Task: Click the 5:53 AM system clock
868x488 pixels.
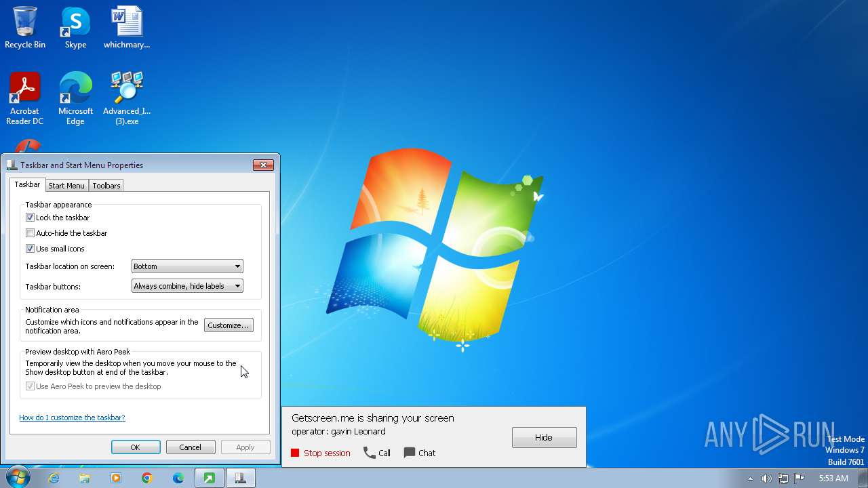Action: click(833, 479)
